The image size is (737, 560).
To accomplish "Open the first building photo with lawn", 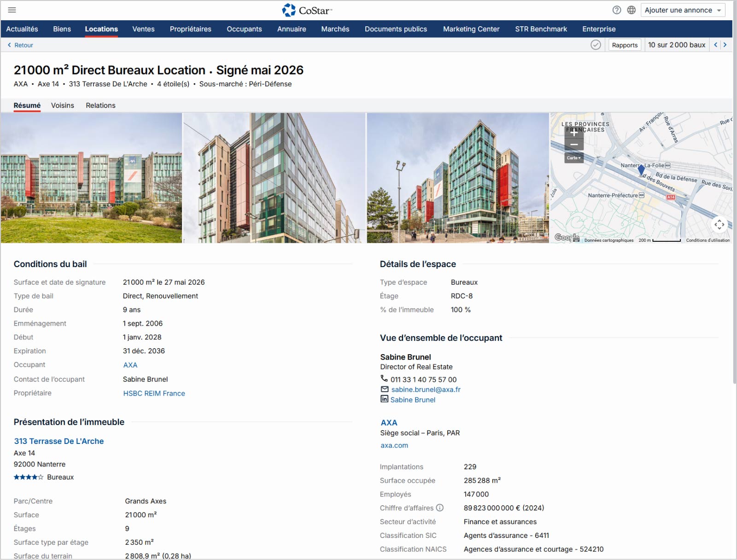I will click(x=91, y=178).
